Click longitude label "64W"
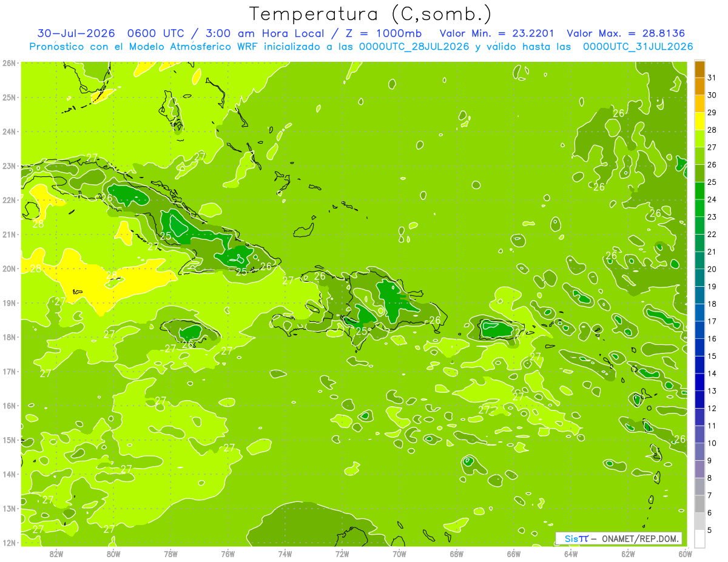This screenshot has height=562, width=728. (571, 554)
